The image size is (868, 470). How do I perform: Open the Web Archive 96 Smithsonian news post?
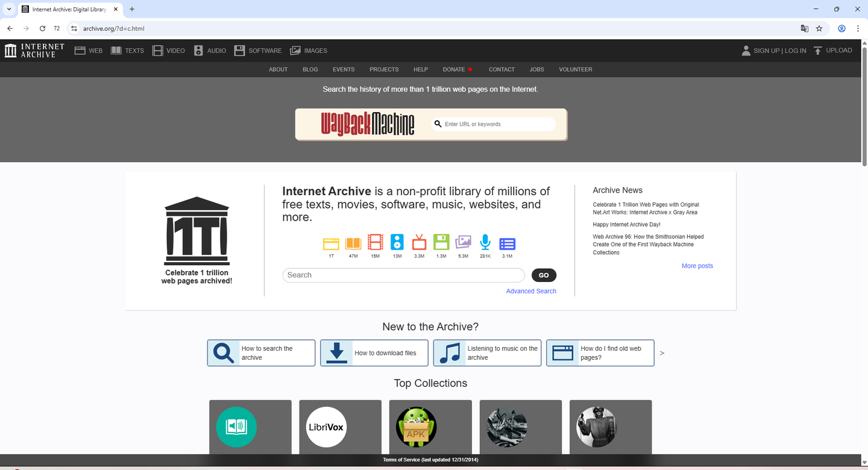pyautogui.click(x=648, y=245)
